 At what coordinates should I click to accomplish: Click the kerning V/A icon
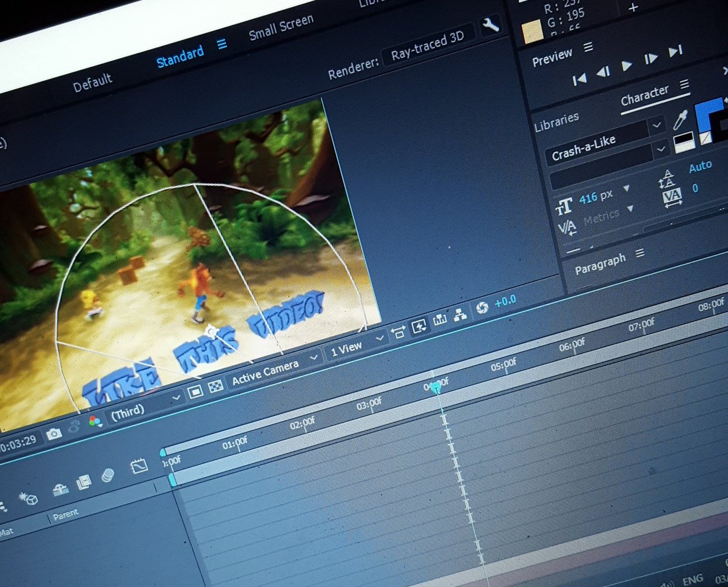click(x=567, y=228)
